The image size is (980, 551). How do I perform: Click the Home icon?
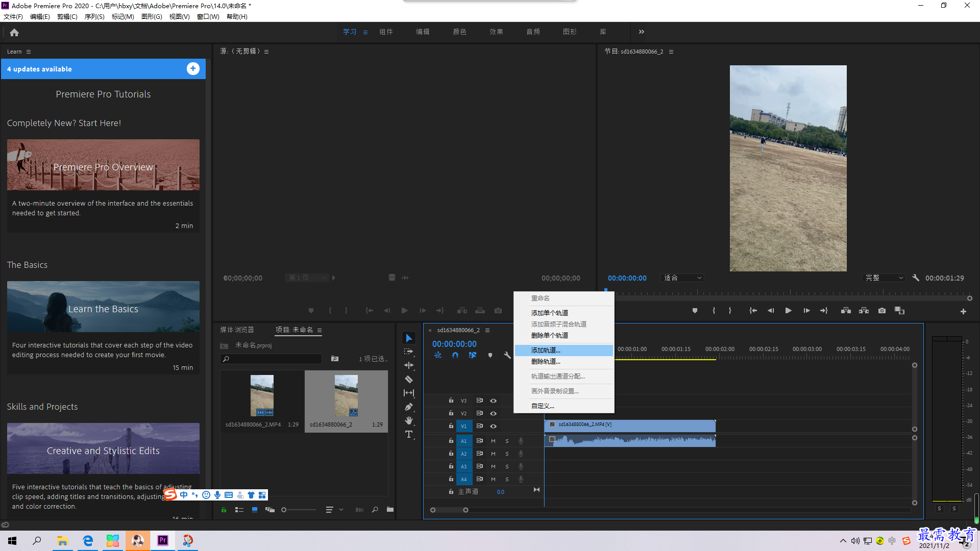[x=14, y=32]
